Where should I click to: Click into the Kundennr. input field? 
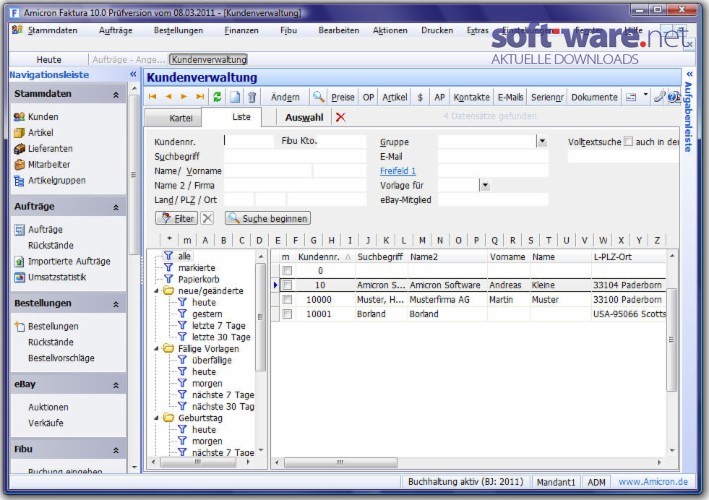pyautogui.click(x=249, y=142)
